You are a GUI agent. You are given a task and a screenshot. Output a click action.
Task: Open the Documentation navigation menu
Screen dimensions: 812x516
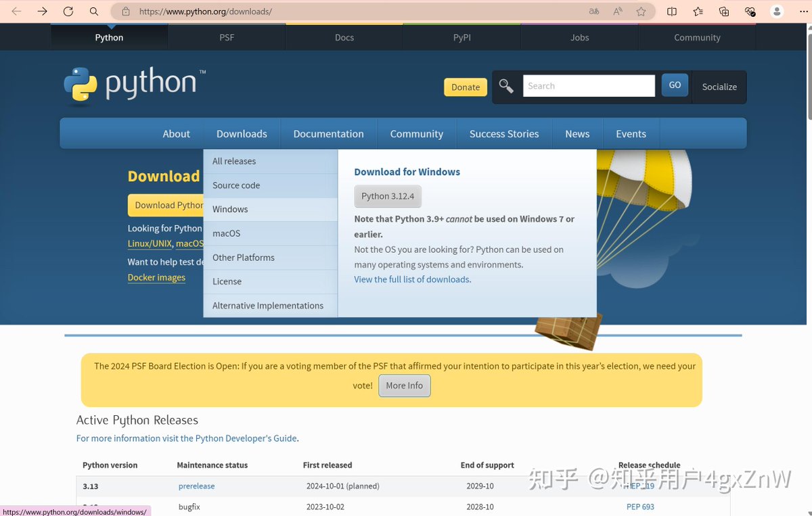click(x=328, y=134)
